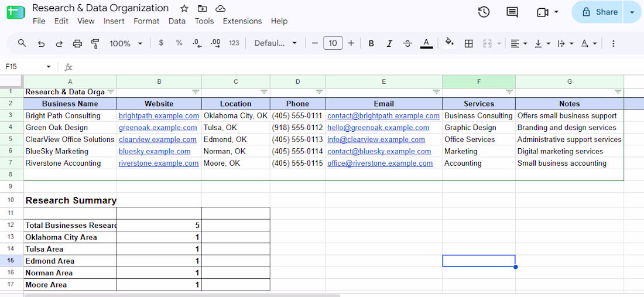Open the Google Sheets home icon
The image size is (644, 297).
click(x=16, y=13)
